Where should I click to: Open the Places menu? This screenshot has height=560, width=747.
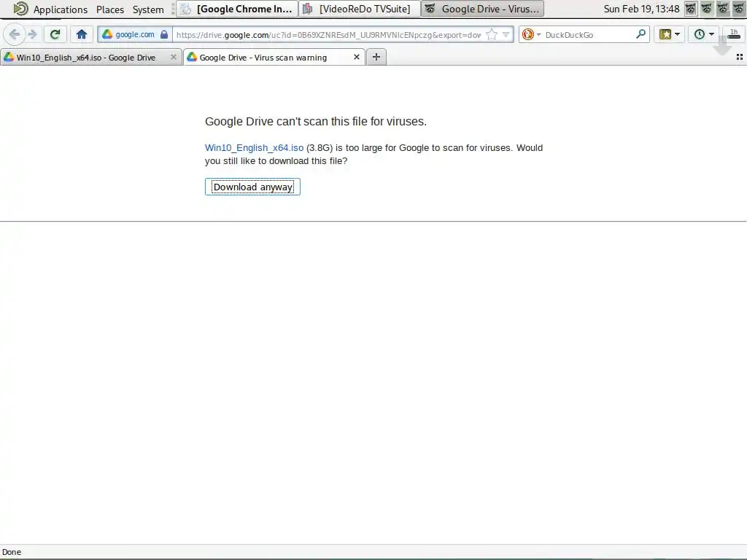pos(110,9)
